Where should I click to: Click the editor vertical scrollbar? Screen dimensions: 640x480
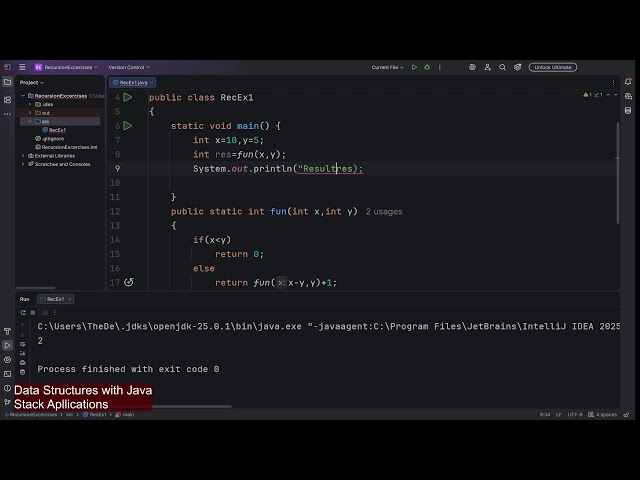point(618,173)
